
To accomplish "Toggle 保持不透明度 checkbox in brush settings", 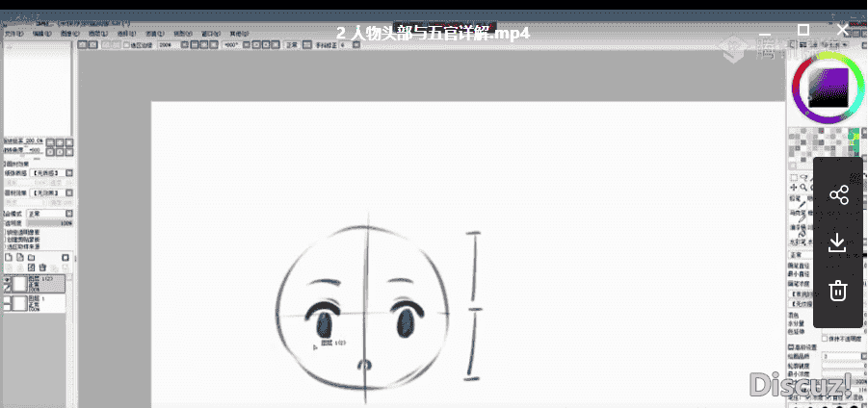I will click(825, 338).
